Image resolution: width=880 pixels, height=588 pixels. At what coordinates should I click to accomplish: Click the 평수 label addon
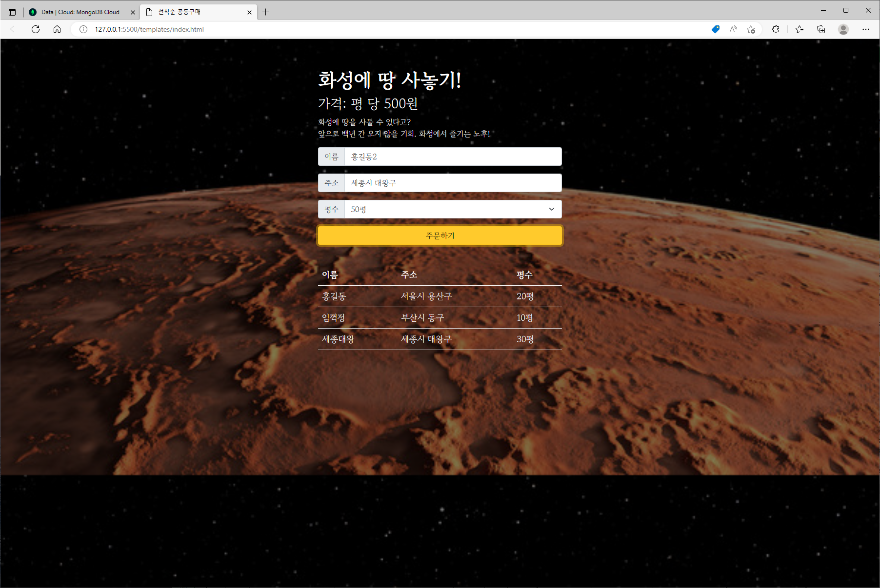click(x=331, y=209)
